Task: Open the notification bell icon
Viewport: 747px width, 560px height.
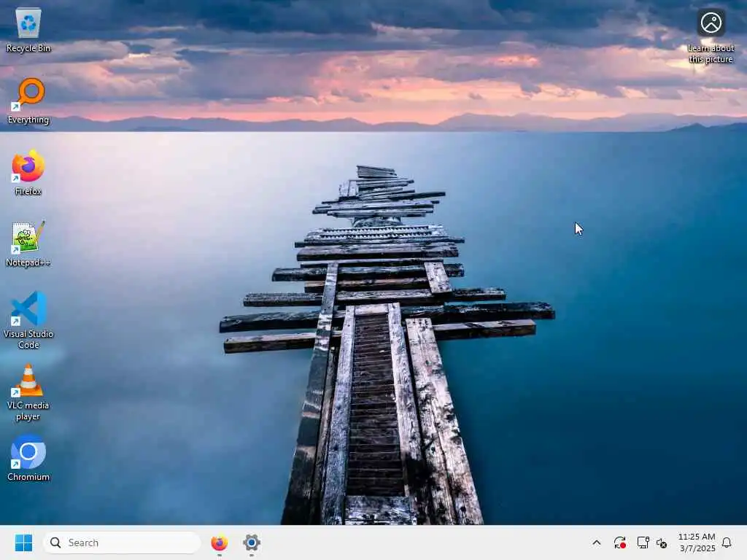Action: [x=727, y=542]
